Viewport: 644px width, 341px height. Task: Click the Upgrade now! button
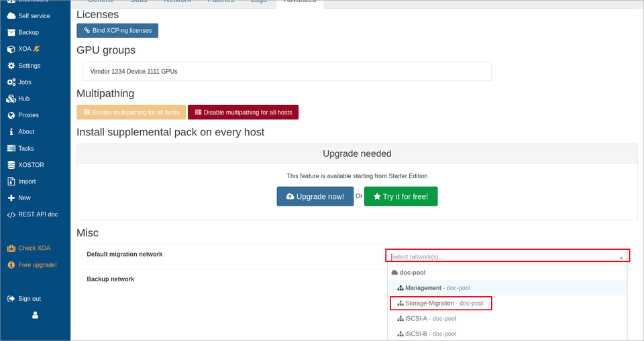click(x=315, y=196)
